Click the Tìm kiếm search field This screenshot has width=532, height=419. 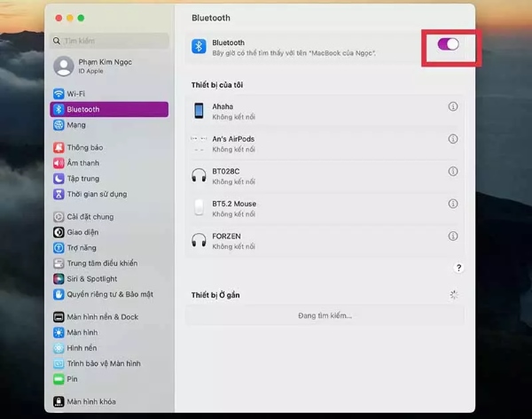[x=109, y=41]
